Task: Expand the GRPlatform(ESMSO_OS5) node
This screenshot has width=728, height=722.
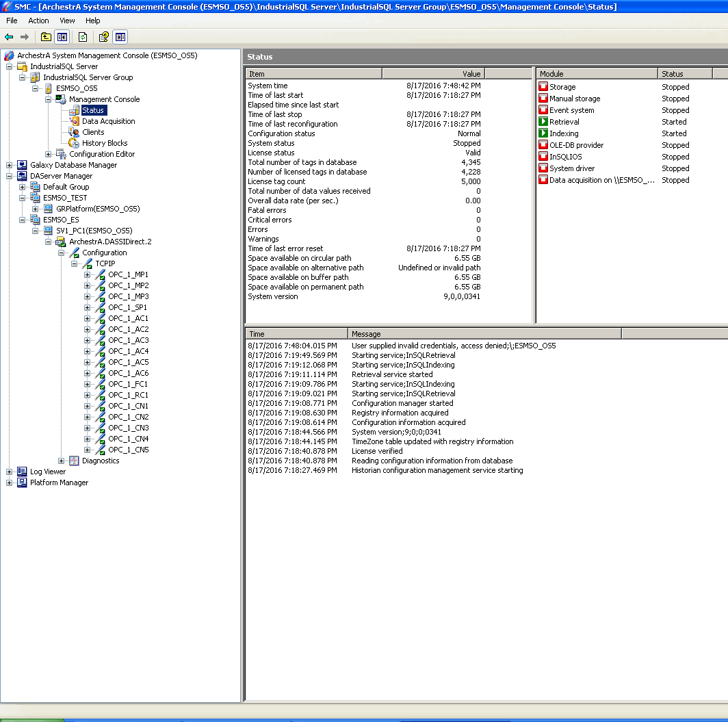Action: (x=35, y=209)
